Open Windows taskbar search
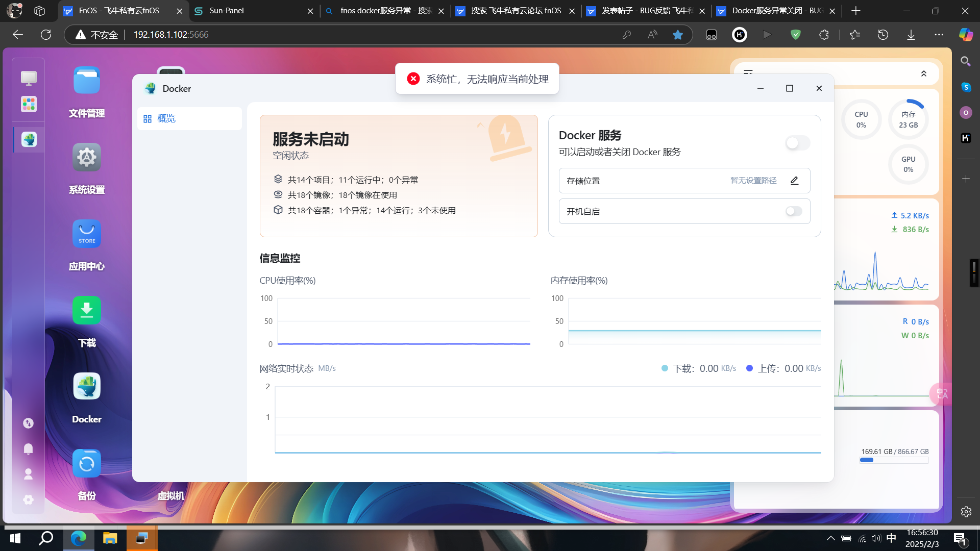Screen dimensions: 980x551 coord(46,538)
